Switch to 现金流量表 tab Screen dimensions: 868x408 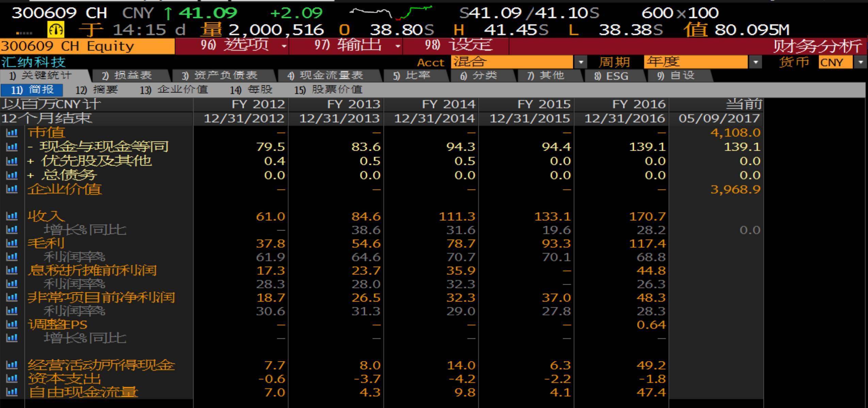pyautogui.click(x=325, y=75)
